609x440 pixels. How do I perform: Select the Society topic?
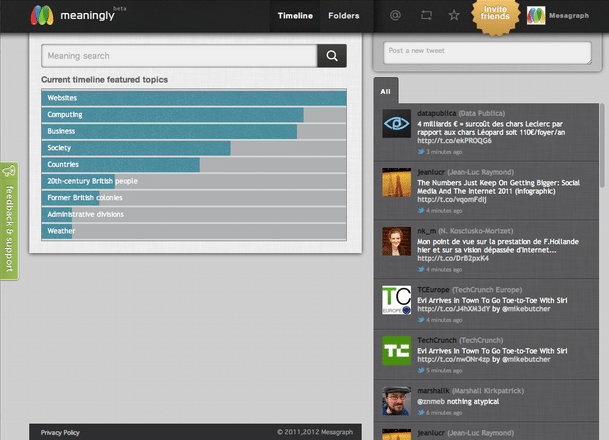coord(194,148)
